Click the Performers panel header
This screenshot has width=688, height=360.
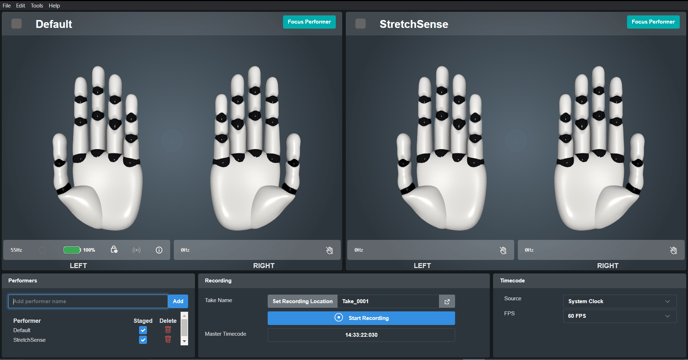[x=98, y=281]
